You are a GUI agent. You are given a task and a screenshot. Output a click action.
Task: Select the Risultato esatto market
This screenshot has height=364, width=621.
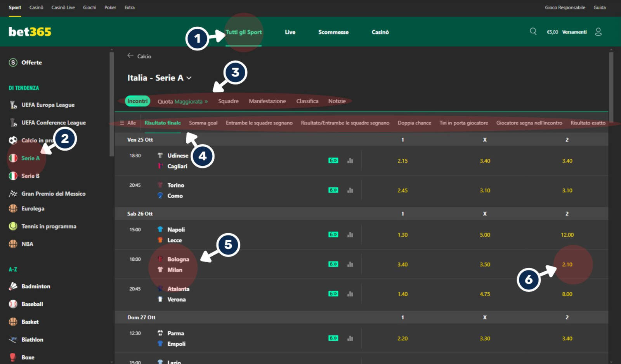click(588, 123)
